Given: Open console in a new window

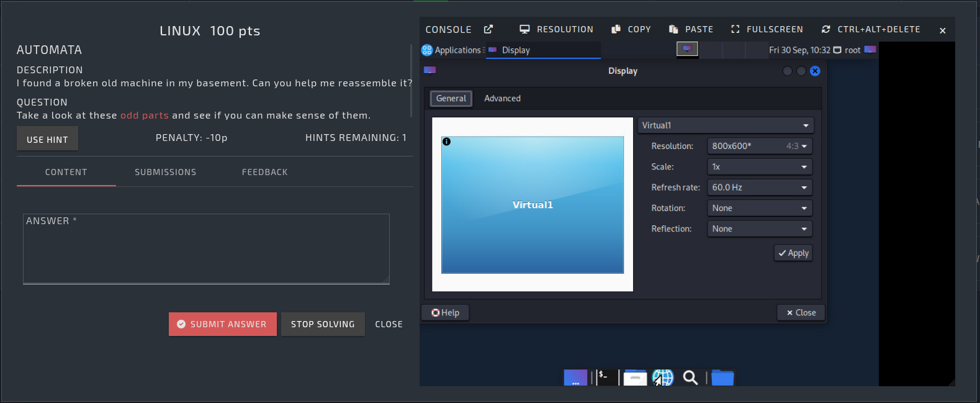Looking at the screenshot, I should tap(488, 29).
